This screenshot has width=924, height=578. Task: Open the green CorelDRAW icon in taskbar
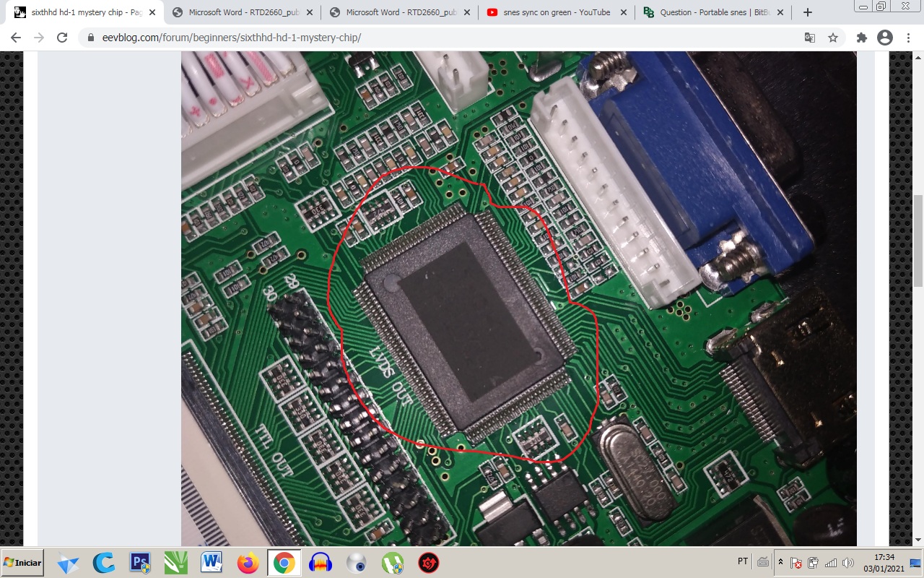pos(176,563)
